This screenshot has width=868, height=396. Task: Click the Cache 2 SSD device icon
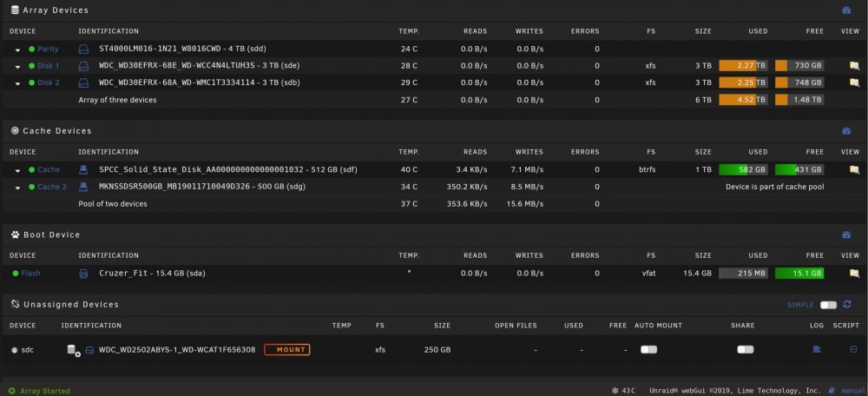83,187
